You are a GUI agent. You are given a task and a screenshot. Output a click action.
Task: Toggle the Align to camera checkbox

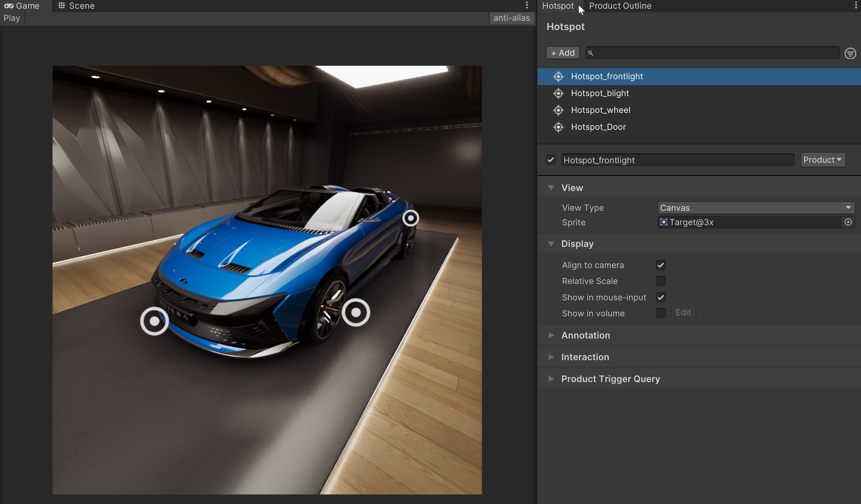click(661, 265)
